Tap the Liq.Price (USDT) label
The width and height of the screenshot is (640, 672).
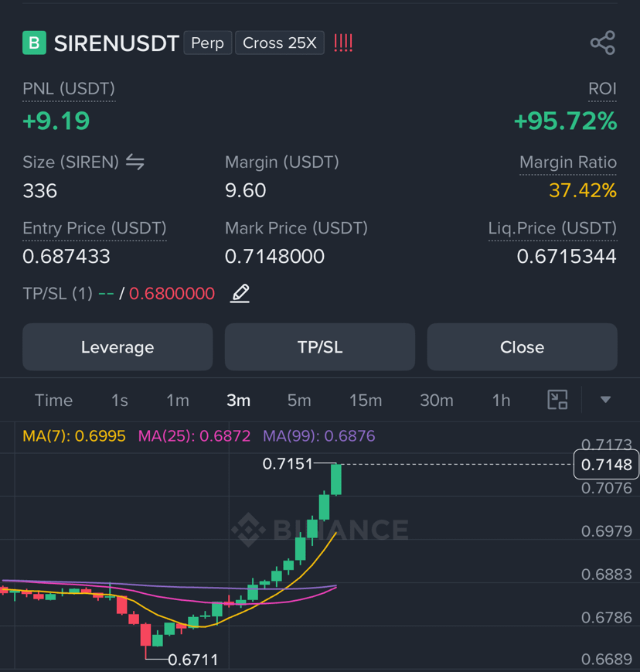pos(553,228)
